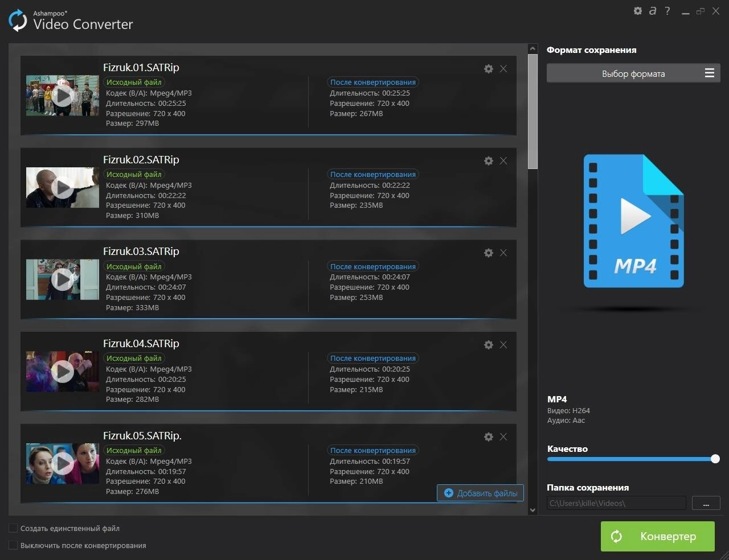Screen dimensions: 729x560
Task: Enable Выключить после конвертирования checkbox
Action: click(13, 545)
